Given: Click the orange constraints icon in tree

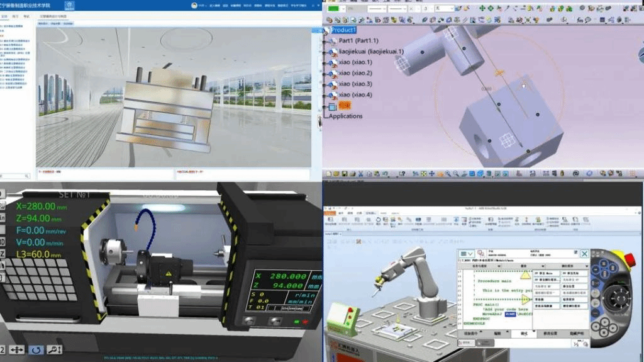Looking at the screenshot, I should [x=345, y=106].
